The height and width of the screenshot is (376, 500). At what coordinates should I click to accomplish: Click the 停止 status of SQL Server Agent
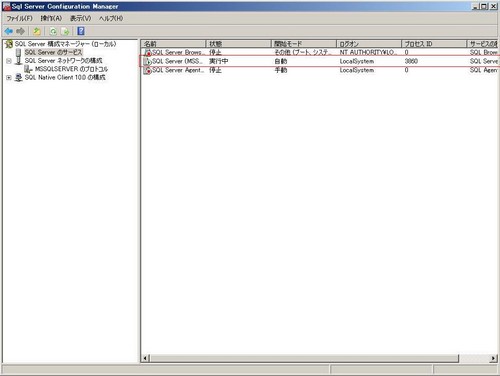pyautogui.click(x=215, y=70)
